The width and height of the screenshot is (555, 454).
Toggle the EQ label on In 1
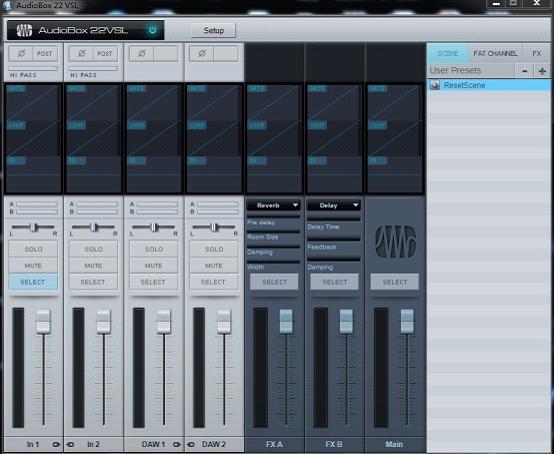click(x=16, y=161)
